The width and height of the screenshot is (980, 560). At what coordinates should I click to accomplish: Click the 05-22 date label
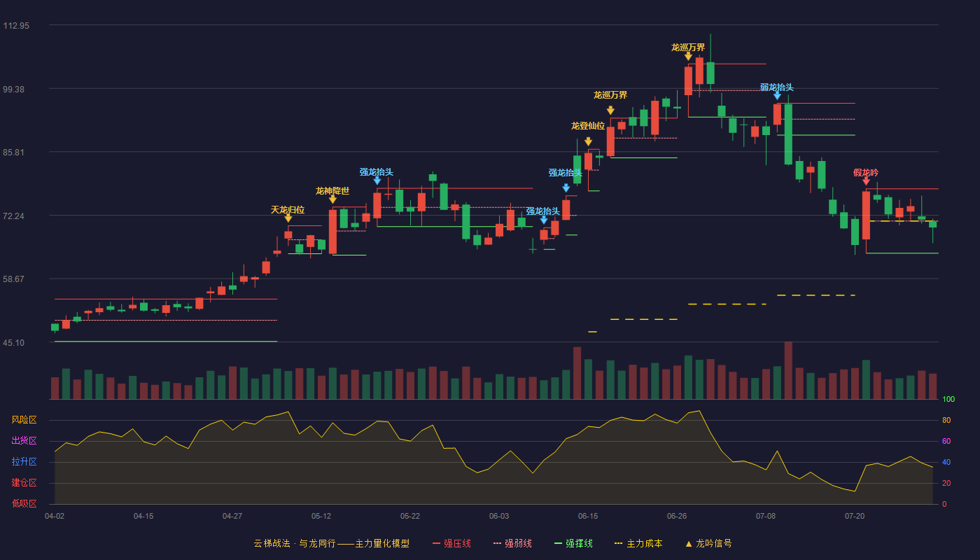410,516
